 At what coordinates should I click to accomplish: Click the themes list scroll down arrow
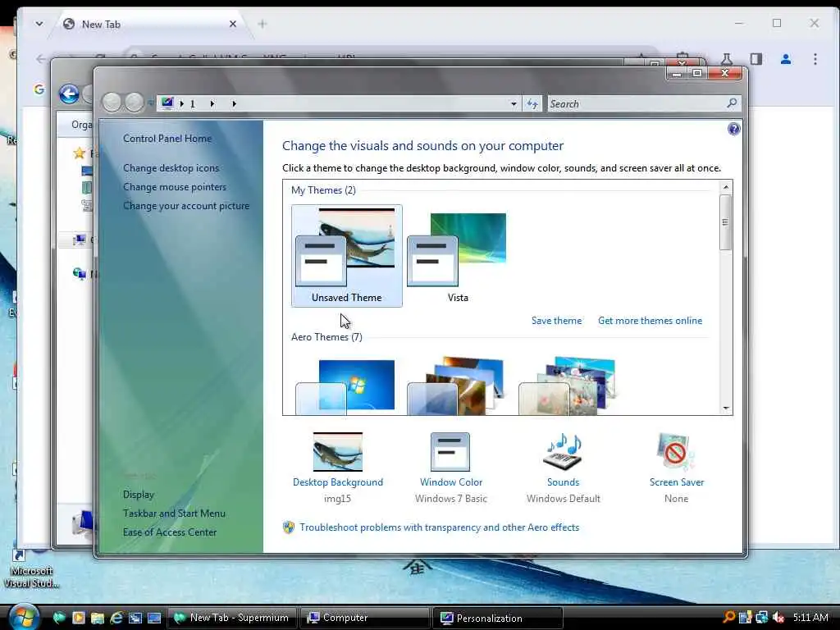coord(725,409)
